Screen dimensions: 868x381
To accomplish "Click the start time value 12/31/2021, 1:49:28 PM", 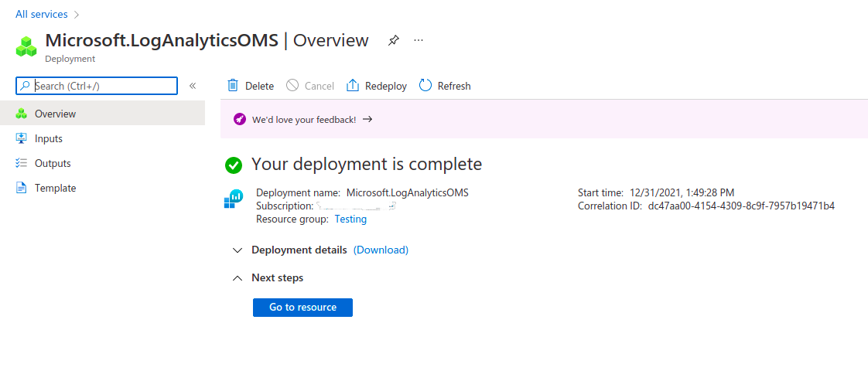I will click(x=682, y=192).
